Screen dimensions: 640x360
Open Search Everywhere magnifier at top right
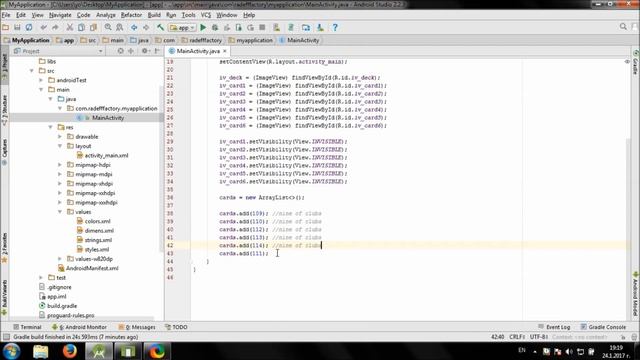point(623,27)
